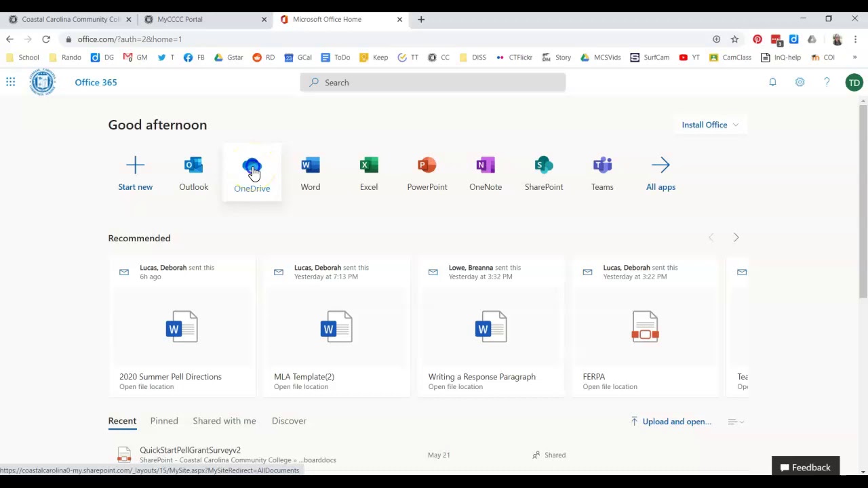Image resolution: width=868 pixels, height=488 pixels.
Task: Go back in browser
Action: 10,39
